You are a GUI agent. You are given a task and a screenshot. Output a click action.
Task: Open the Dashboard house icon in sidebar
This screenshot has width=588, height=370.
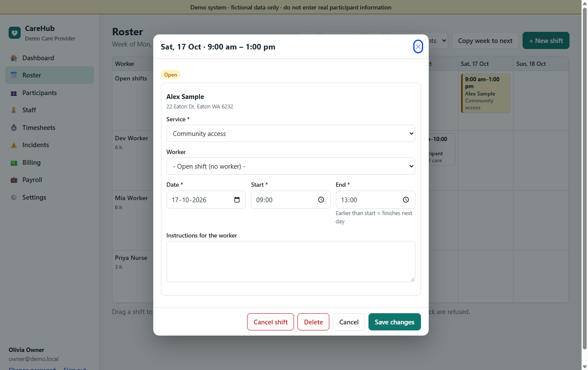click(x=14, y=58)
